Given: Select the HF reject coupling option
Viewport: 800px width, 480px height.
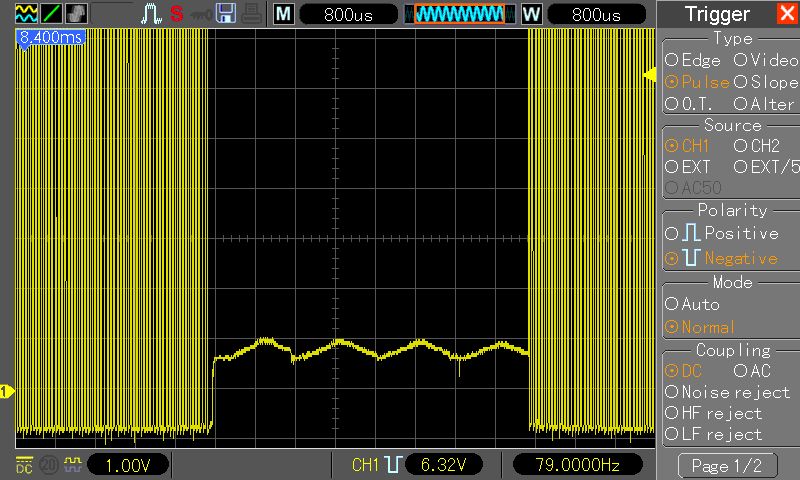Looking at the screenshot, I should coord(713,413).
